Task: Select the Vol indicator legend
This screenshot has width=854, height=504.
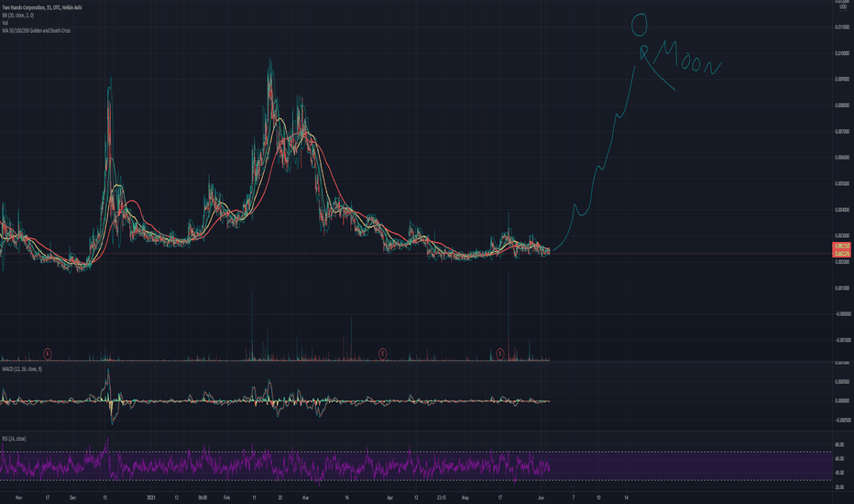Action: (5, 23)
